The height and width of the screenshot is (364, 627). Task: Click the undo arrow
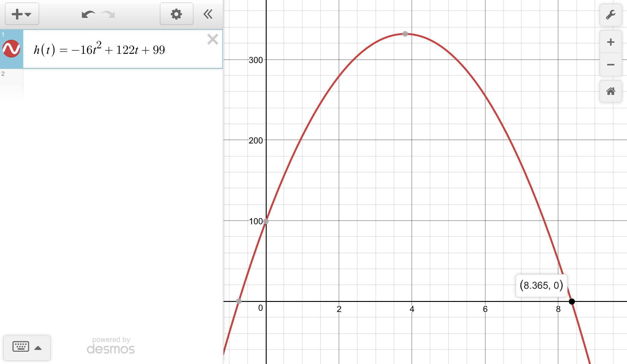(88, 14)
